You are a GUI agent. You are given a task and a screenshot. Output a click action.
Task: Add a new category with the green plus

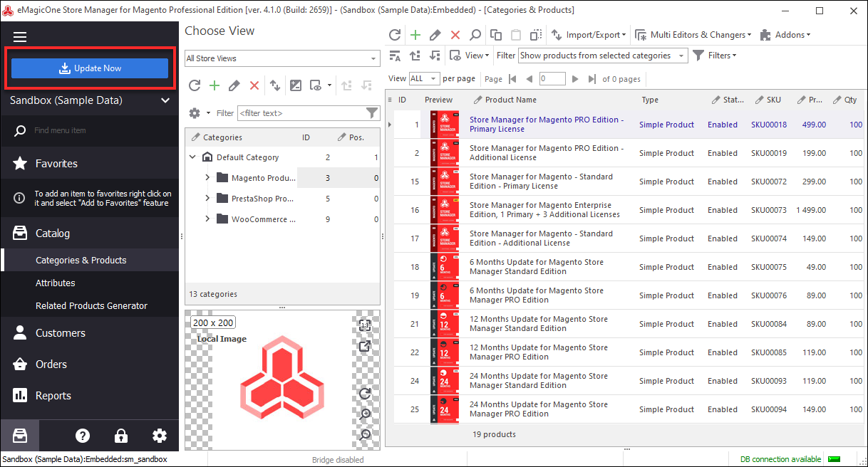tap(215, 85)
